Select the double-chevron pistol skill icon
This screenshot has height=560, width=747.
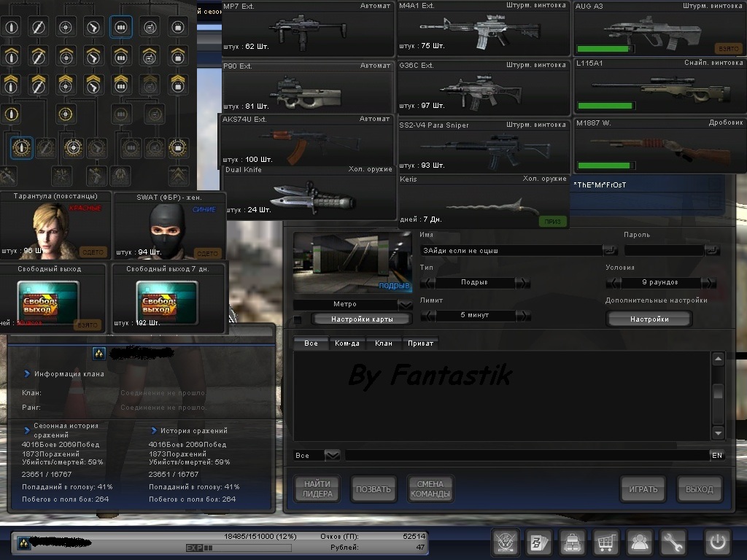pyautogui.click(x=93, y=85)
